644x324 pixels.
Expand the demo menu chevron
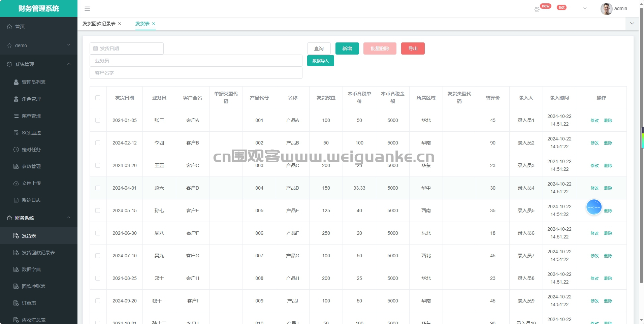click(x=69, y=45)
